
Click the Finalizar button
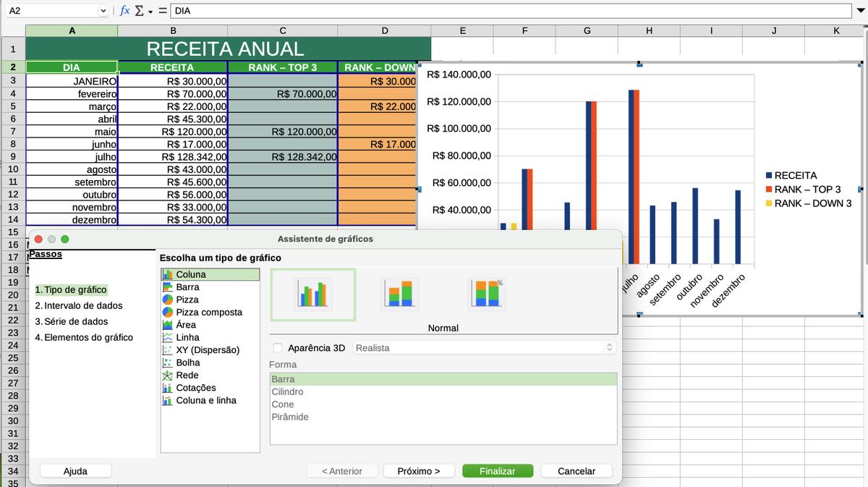click(x=498, y=471)
